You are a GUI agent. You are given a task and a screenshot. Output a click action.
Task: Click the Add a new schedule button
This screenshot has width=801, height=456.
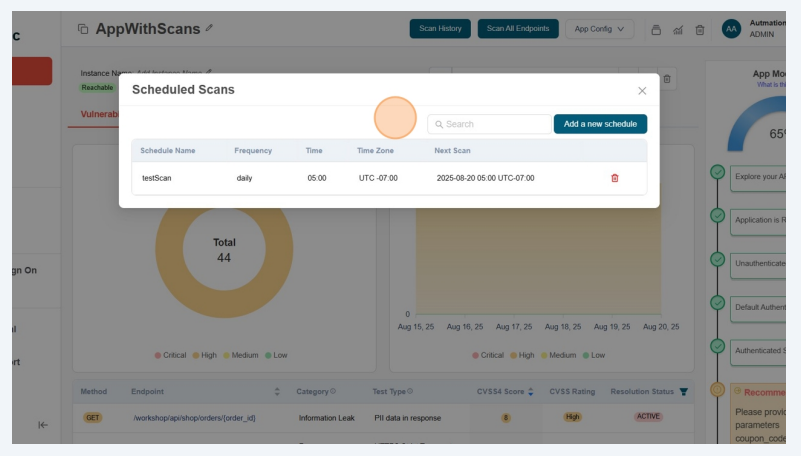pyautogui.click(x=600, y=124)
